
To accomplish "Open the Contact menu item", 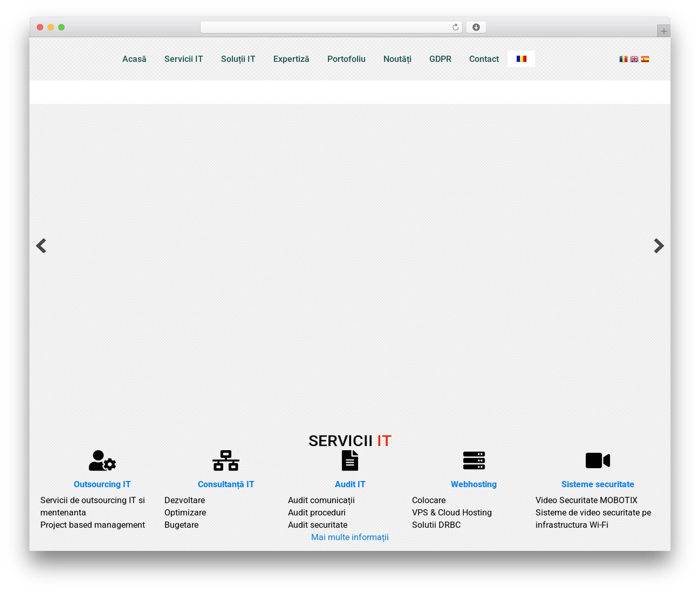I will click(x=484, y=59).
